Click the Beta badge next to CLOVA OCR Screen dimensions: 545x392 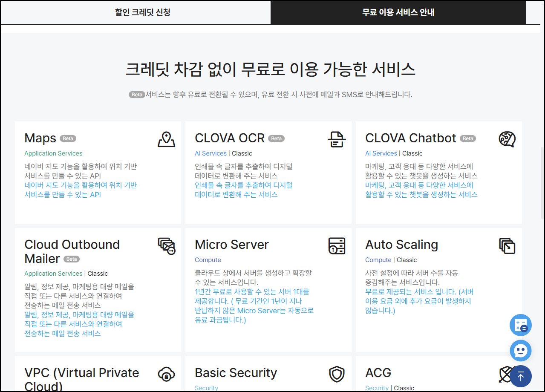[x=277, y=138]
